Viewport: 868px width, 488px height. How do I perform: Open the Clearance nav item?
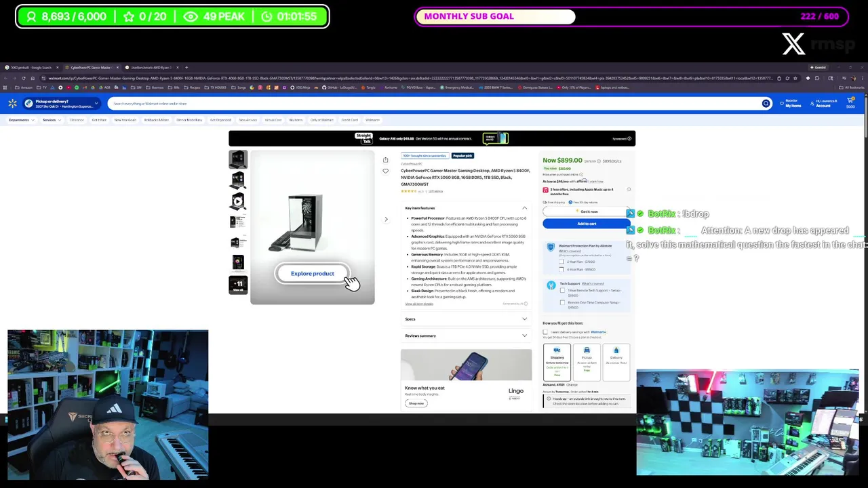tap(77, 120)
